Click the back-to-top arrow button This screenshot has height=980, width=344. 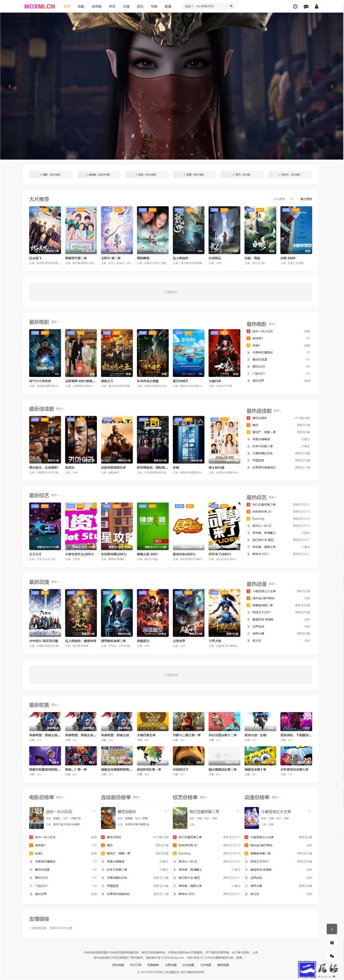[332, 929]
